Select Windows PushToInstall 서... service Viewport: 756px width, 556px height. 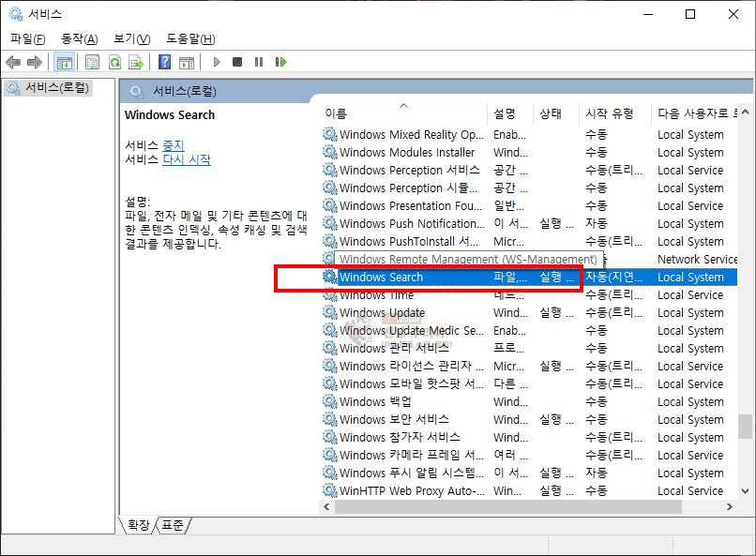pos(529,241)
